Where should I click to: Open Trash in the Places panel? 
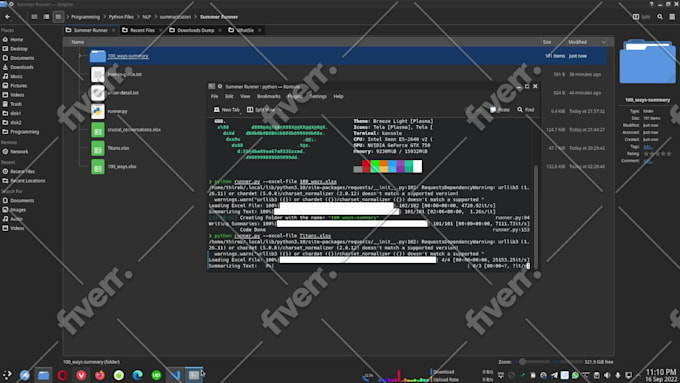pyautogui.click(x=13, y=104)
